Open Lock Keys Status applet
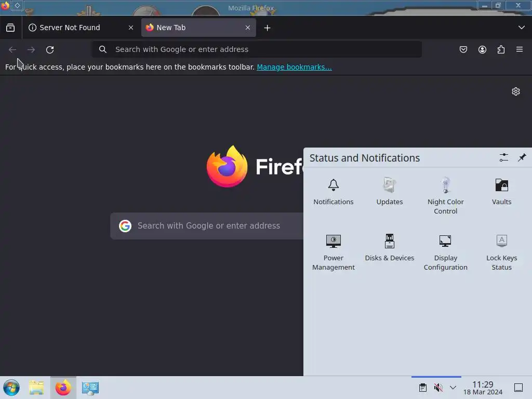This screenshot has height=399, width=532. tap(501, 252)
